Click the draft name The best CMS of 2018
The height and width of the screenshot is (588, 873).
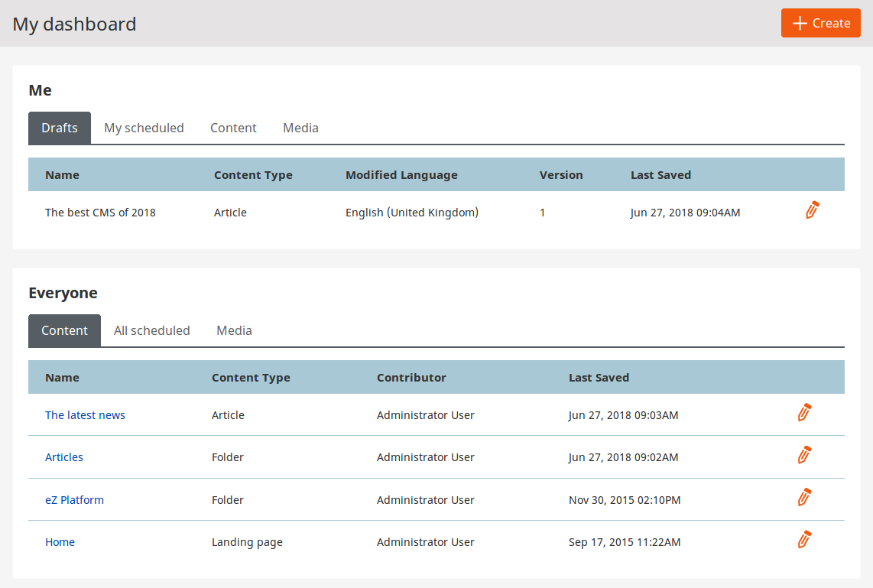coord(100,213)
